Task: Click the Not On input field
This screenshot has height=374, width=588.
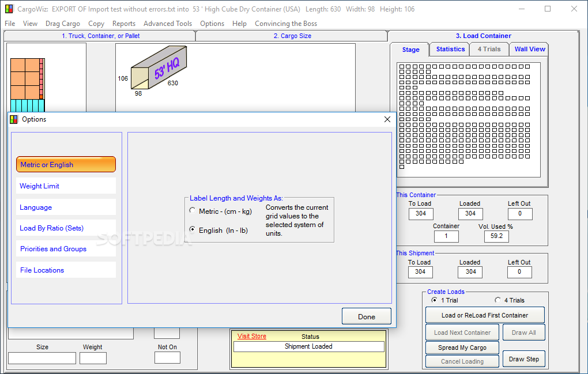Action: point(167,357)
